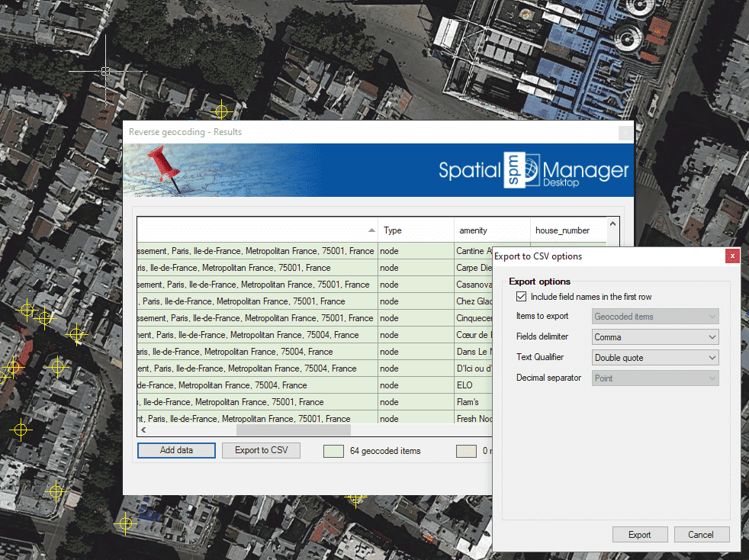Sort results by the Type column header

pyautogui.click(x=415, y=230)
